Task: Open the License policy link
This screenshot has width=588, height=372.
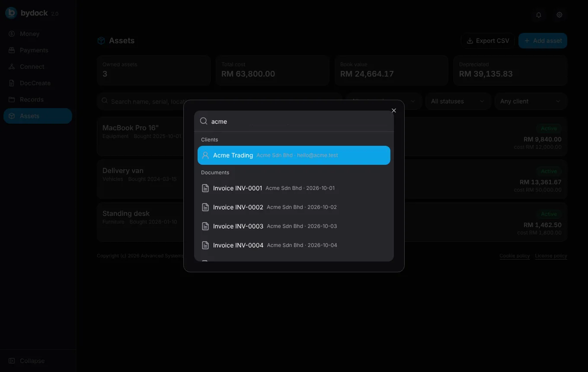Action: [x=551, y=256]
